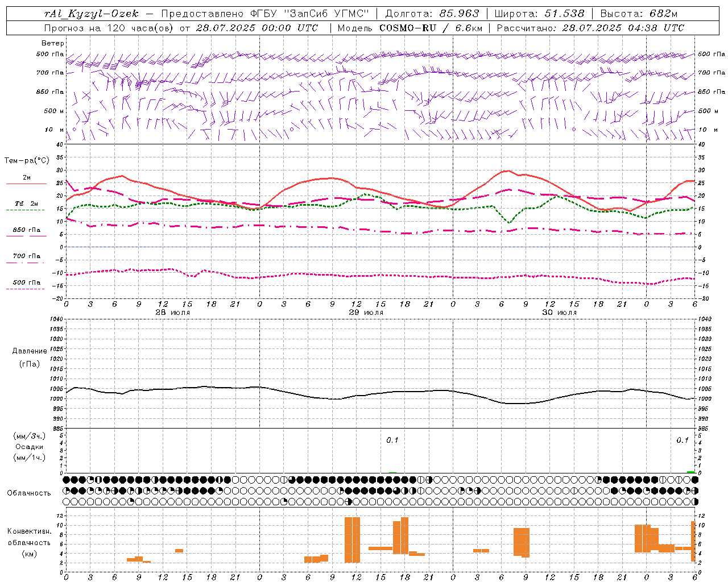Click the station name rAl_Kyzyl-Ozek in the header

[91, 14]
